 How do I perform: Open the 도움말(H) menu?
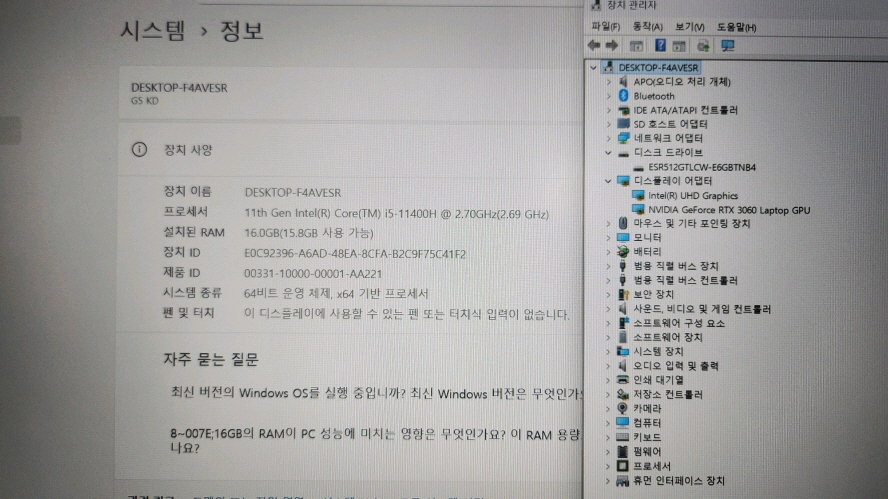[736, 27]
